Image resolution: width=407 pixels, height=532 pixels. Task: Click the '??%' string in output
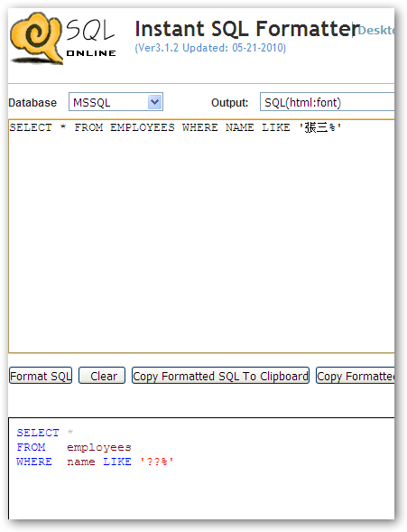pos(157,462)
